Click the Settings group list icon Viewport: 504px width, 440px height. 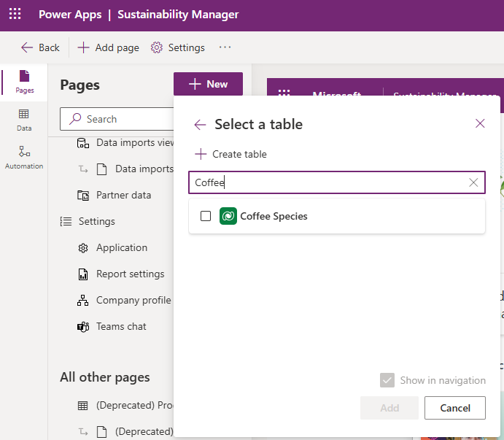[x=66, y=221]
